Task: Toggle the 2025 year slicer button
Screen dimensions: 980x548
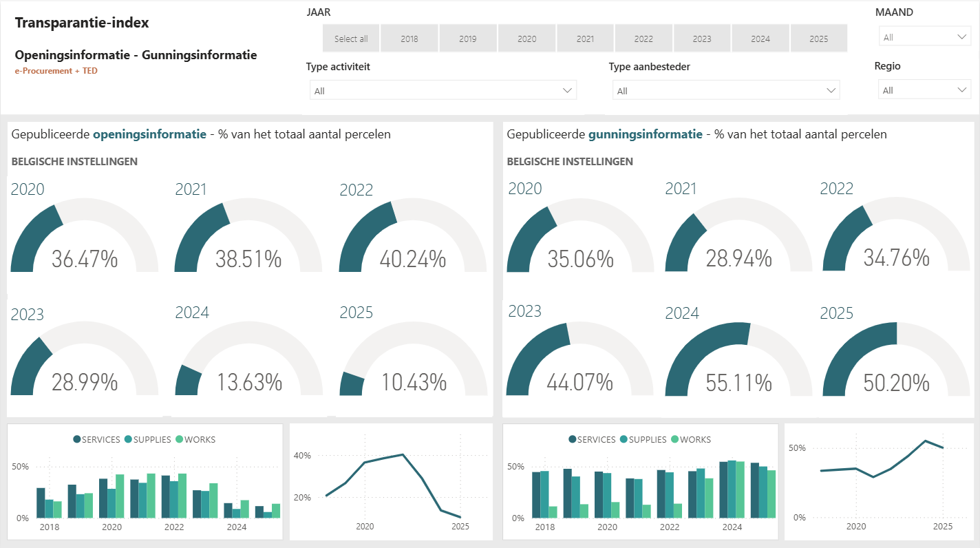Action: coord(819,39)
